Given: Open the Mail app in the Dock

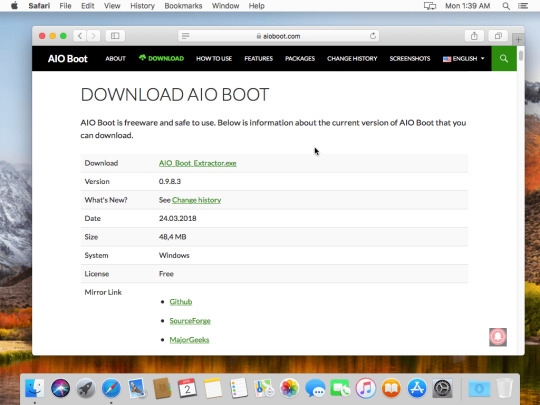Looking at the screenshot, I should tap(137, 388).
